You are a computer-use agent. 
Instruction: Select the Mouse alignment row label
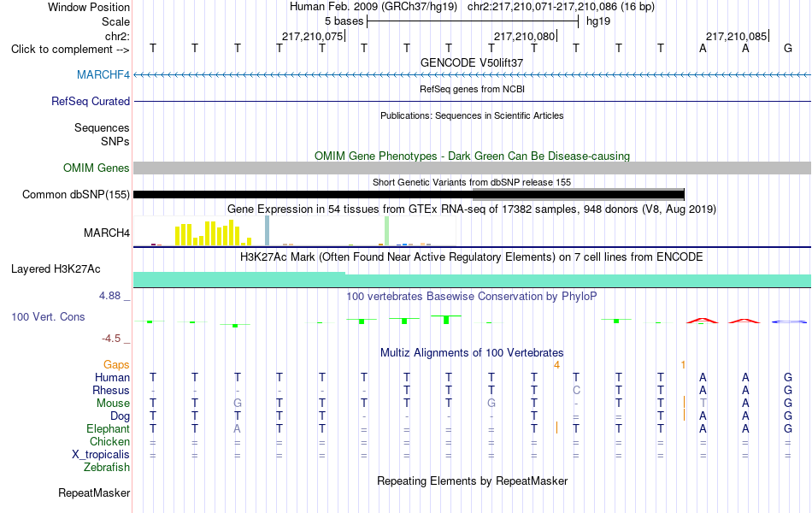(x=113, y=404)
